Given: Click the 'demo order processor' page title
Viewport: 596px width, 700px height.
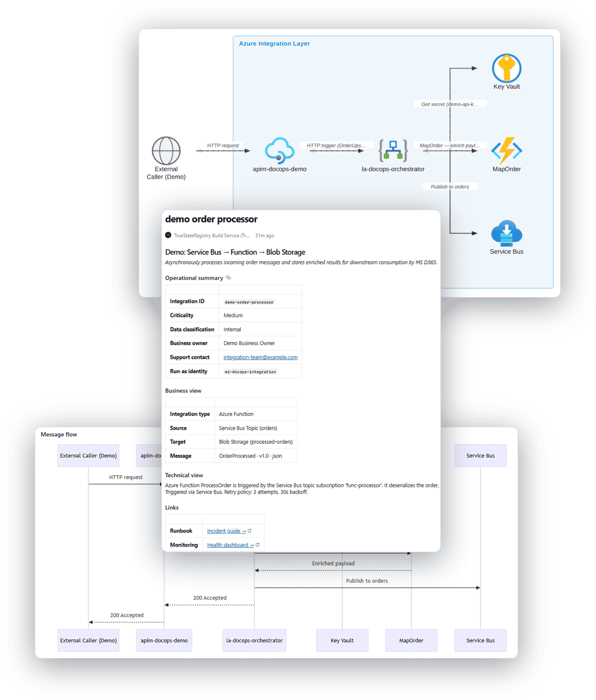Looking at the screenshot, I should 211,219.
